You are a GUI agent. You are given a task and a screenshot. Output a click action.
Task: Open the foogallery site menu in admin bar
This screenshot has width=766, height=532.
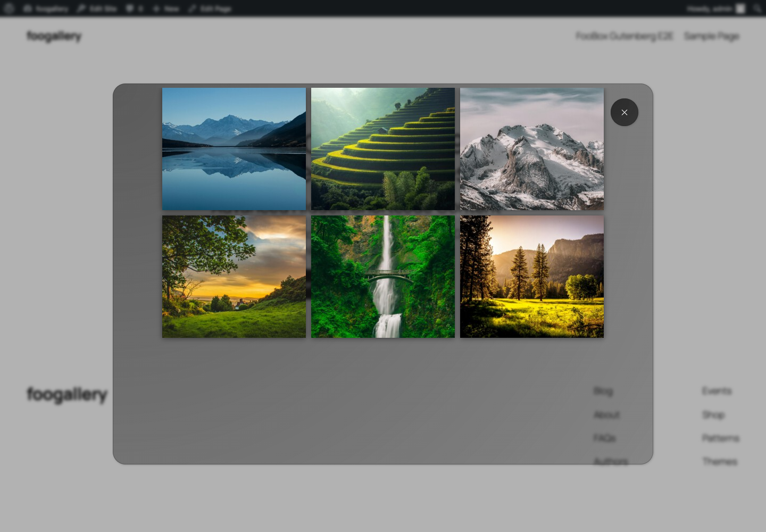pos(46,9)
